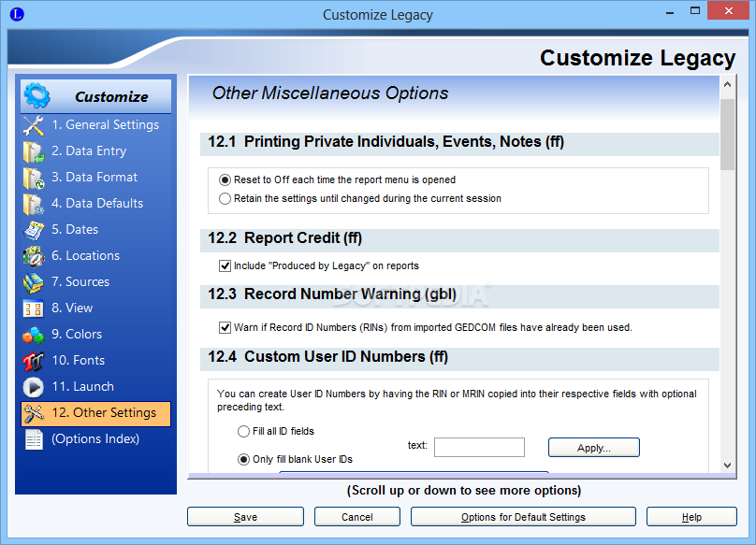Switch to 5. Dates settings
This screenshot has width=756, height=545.
pyautogui.click(x=75, y=229)
